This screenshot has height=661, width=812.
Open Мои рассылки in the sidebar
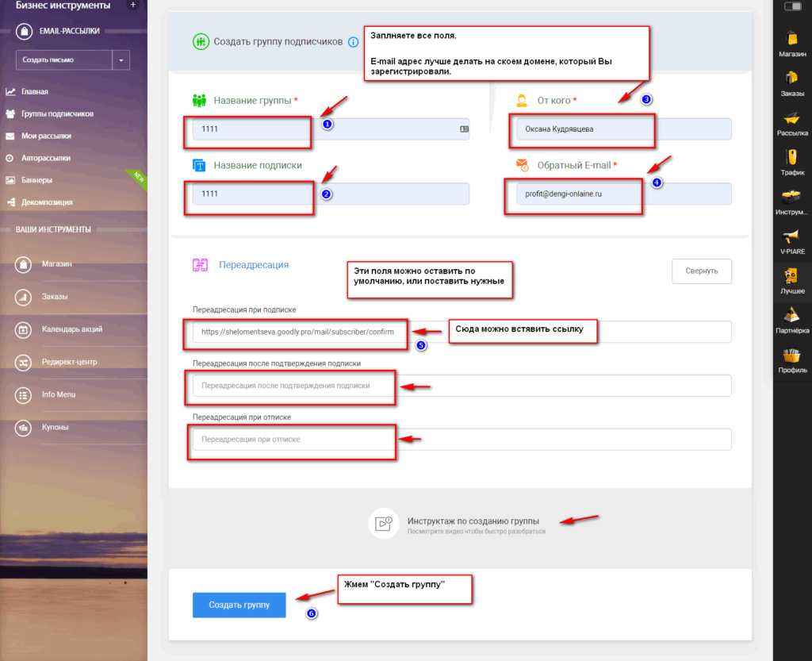click(46, 136)
